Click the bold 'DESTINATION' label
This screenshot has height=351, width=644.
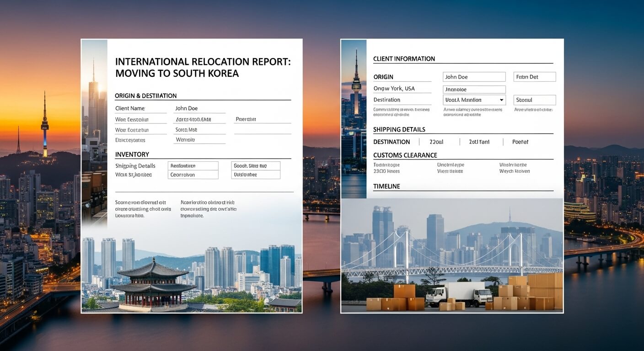pos(392,142)
